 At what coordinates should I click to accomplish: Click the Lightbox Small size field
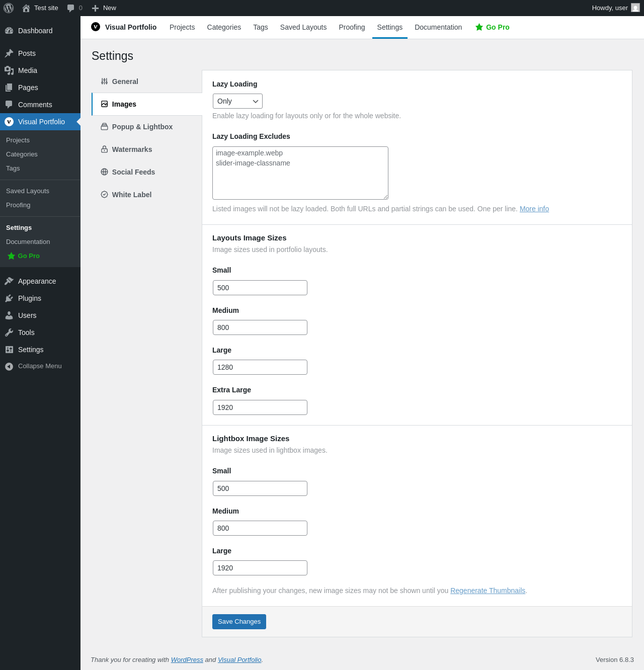tap(260, 488)
